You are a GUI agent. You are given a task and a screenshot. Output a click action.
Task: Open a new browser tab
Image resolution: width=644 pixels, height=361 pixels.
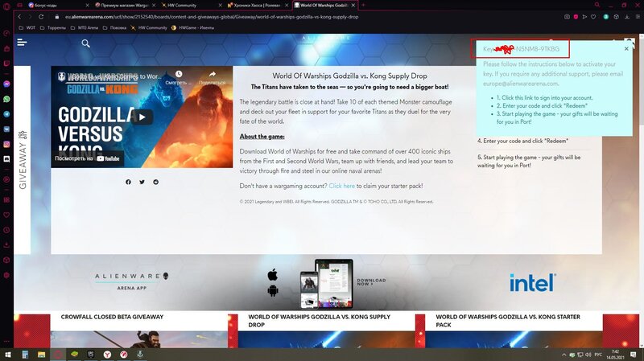(x=363, y=5)
